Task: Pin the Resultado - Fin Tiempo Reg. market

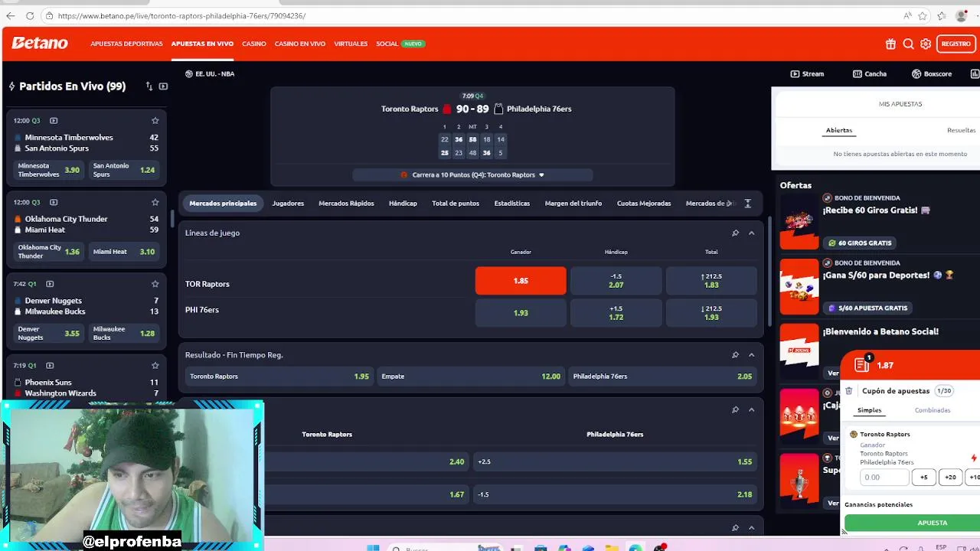Action: tap(735, 355)
